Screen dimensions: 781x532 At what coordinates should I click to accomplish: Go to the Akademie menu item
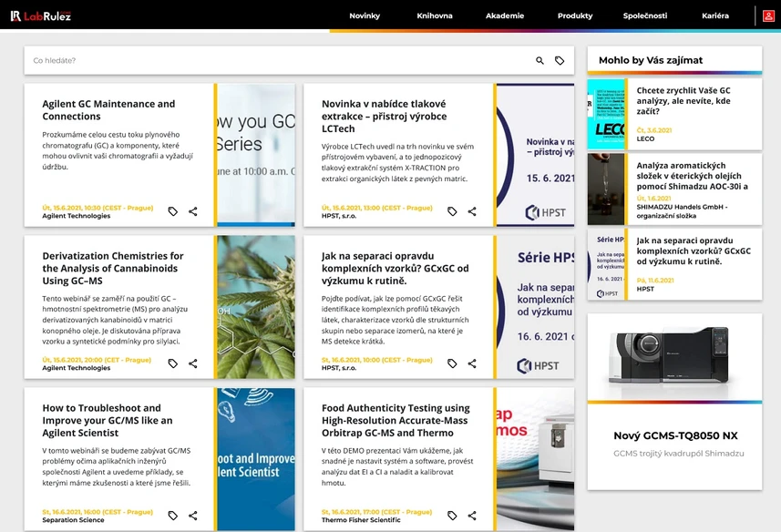pos(505,15)
